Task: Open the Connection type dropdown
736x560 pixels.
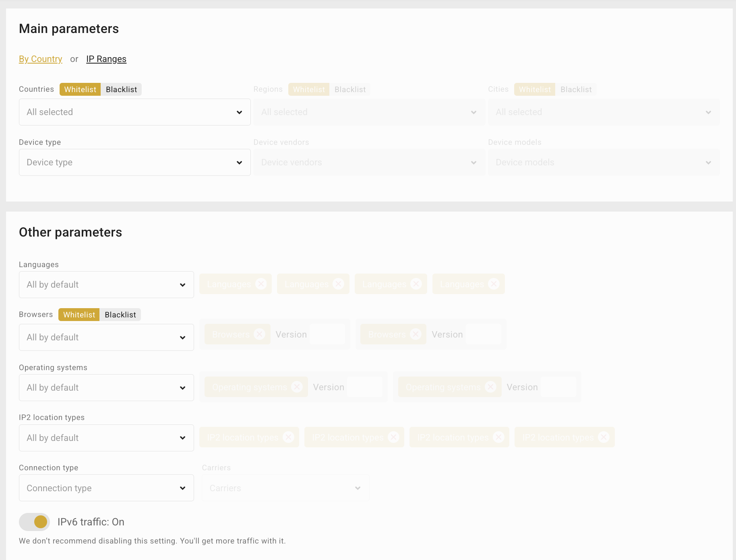Action: click(x=106, y=488)
